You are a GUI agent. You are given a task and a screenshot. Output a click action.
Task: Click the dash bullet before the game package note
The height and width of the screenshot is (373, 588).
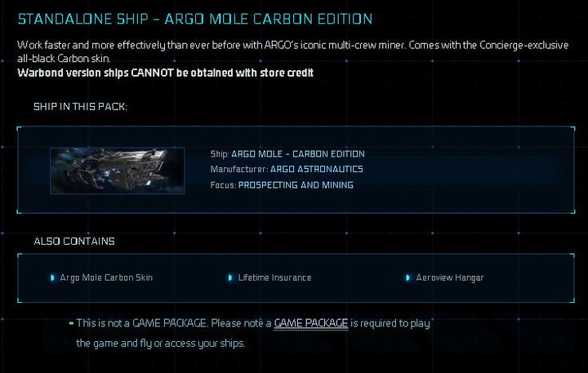[x=72, y=323]
